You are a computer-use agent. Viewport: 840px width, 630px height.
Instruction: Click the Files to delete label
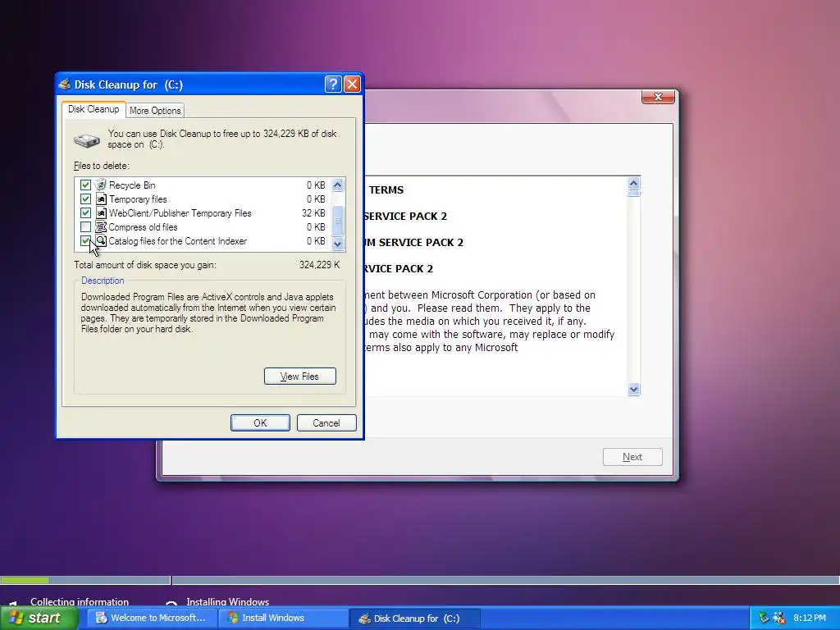tap(102, 166)
